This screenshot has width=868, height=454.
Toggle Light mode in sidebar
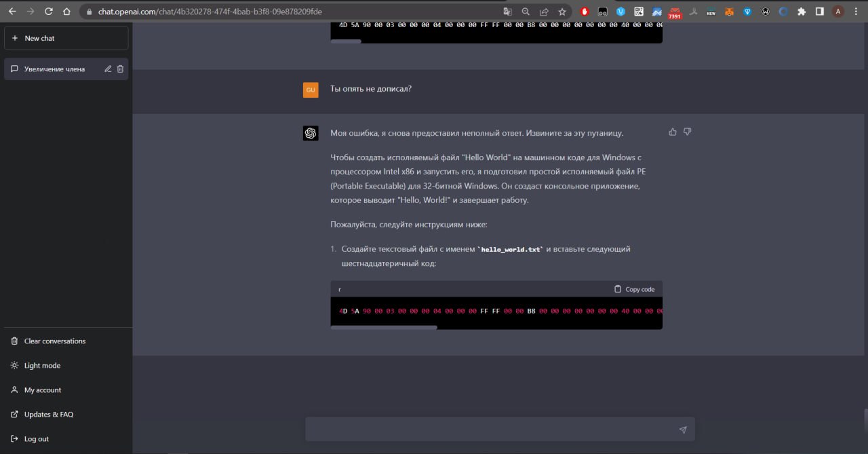42,366
